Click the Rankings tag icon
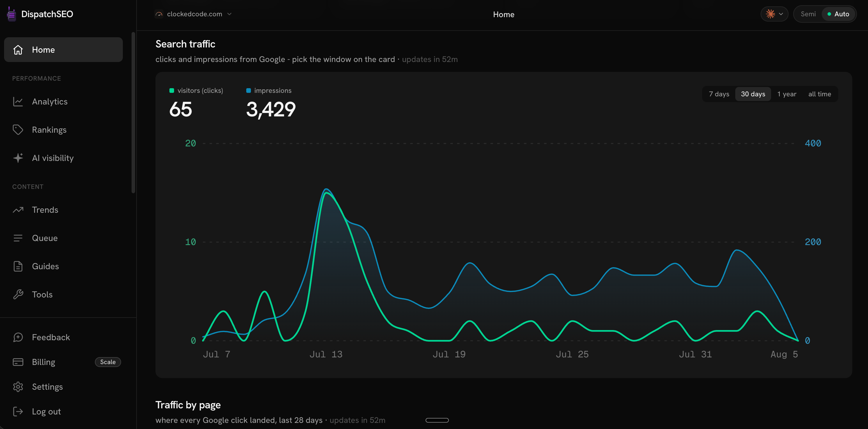This screenshot has height=429, width=868. pos(18,130)
